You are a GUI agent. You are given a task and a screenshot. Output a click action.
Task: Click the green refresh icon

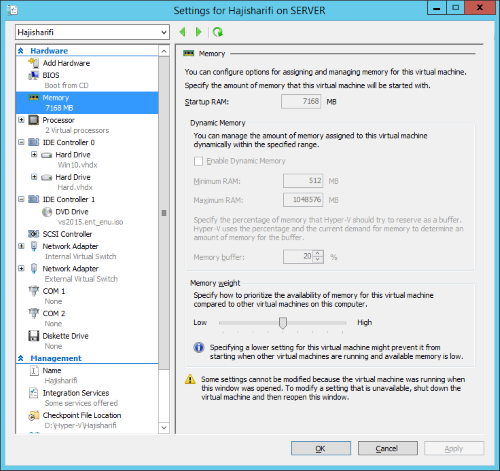218,32
